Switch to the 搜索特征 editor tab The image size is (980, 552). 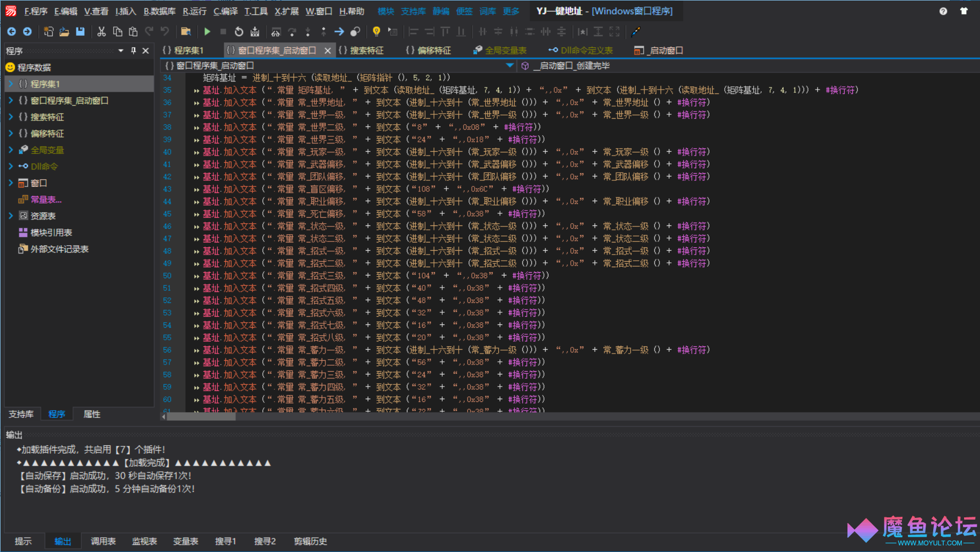(x=361, y=51)
